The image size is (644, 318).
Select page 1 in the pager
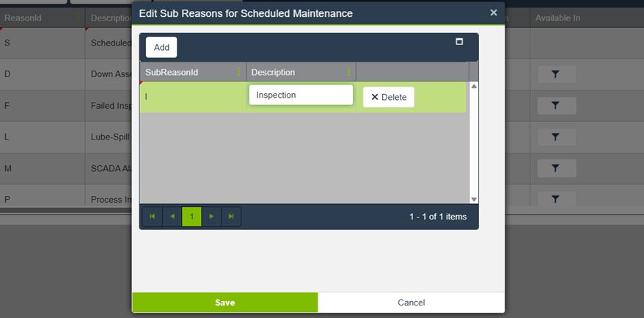[x=191, y=217]
